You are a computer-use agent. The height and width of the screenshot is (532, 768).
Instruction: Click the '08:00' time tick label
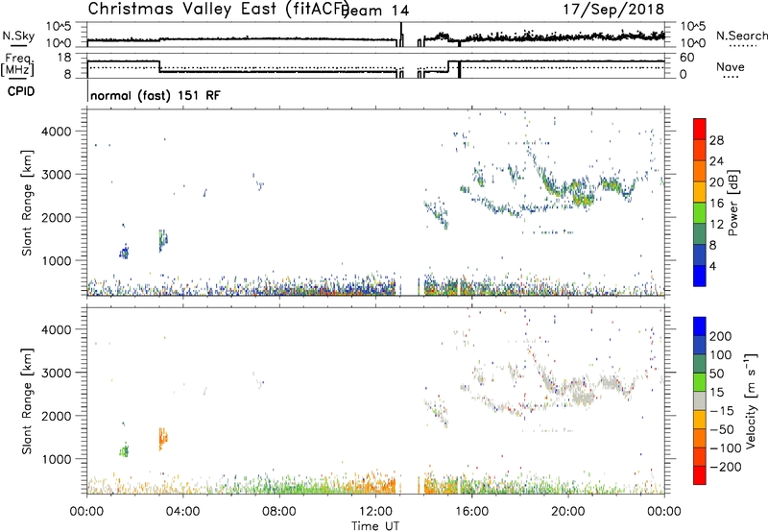coord(278,512)
